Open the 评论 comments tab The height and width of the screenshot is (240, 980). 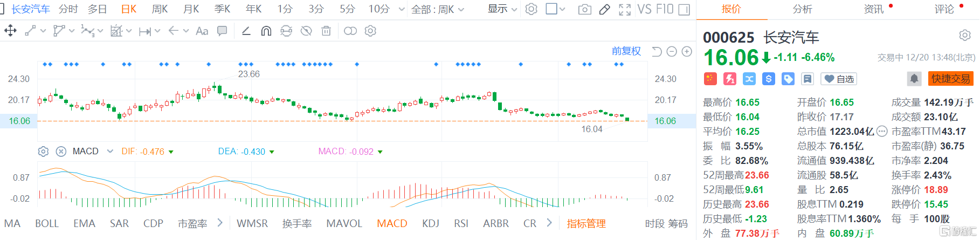click(944, 9)
